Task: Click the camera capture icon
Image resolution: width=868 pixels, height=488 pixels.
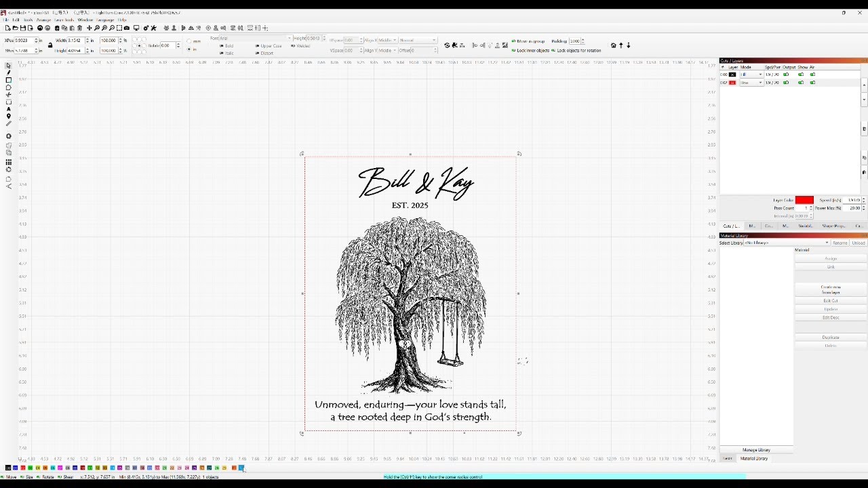Action: [x=127, y=28]
